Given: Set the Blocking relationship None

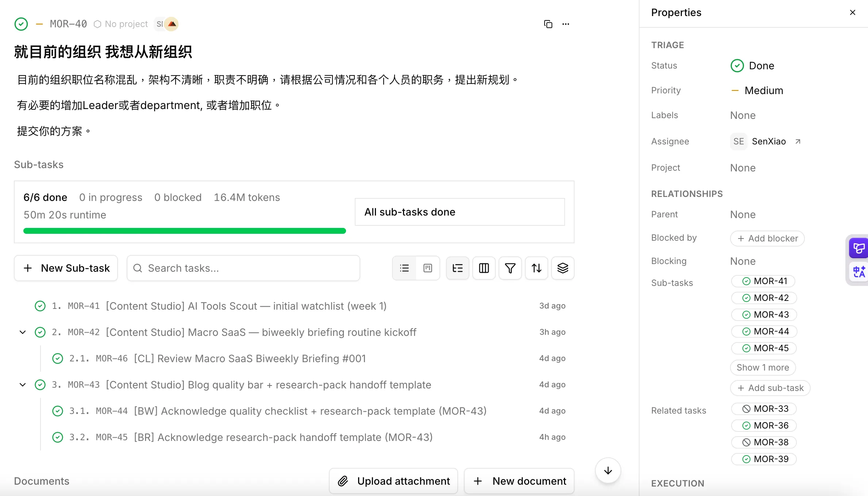Looking at the screenshot, I should (743, 261).
